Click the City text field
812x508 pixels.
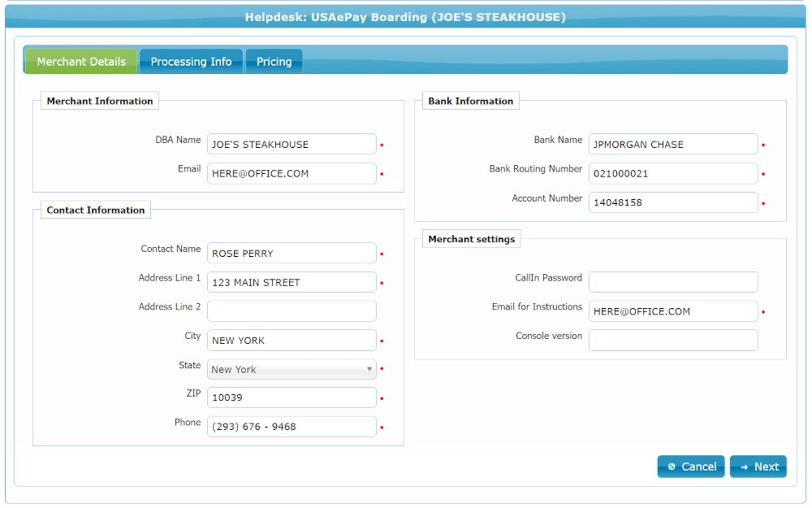coord(292,341)
